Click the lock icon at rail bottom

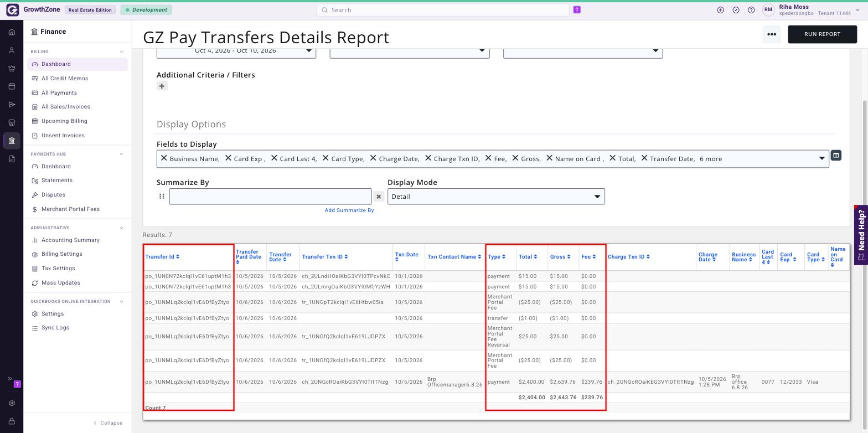point(12,421)
